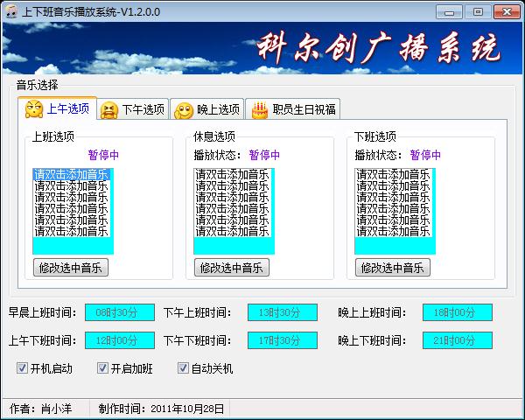Select the highlighted first music entry in 上班选项 list
The image size is (525, 420).
point(71,174)
